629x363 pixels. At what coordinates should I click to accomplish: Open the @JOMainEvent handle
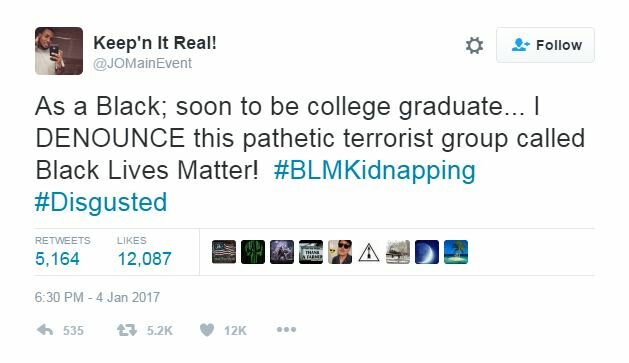tap(142, 63)
